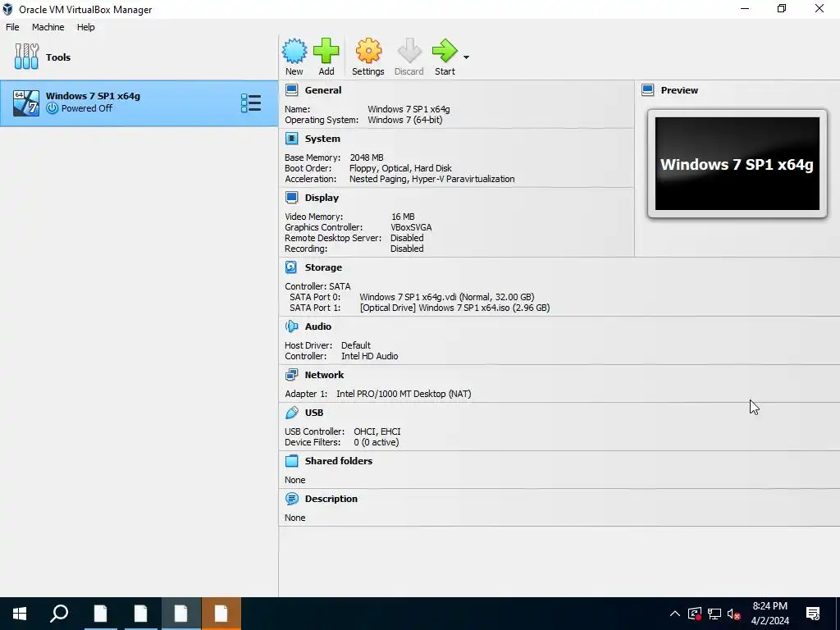Screen dimensions: 840x630
Task: Click the Preview section monitor icon
Action: click(x=648, y=90)
